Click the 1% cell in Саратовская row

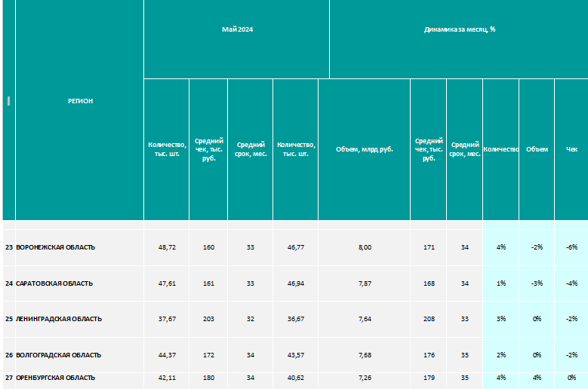click(500, 283)
